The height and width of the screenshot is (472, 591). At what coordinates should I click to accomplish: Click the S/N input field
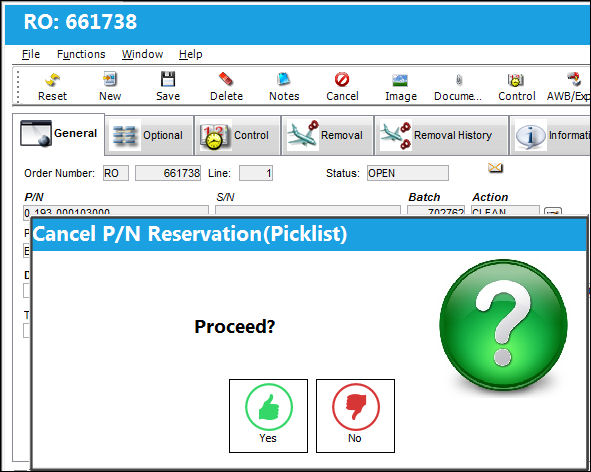[308, 211]
